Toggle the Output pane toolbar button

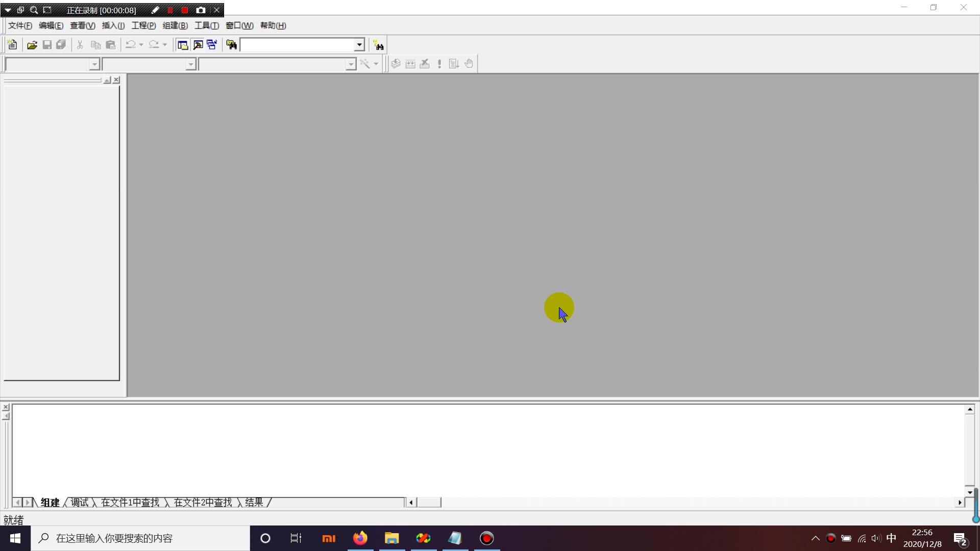click(198, 45)
